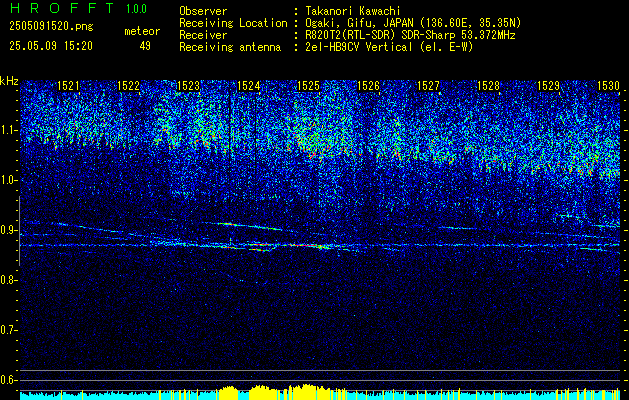Click the 1.1 kHz axis label
629x400 pixels.
click(9, 130)
